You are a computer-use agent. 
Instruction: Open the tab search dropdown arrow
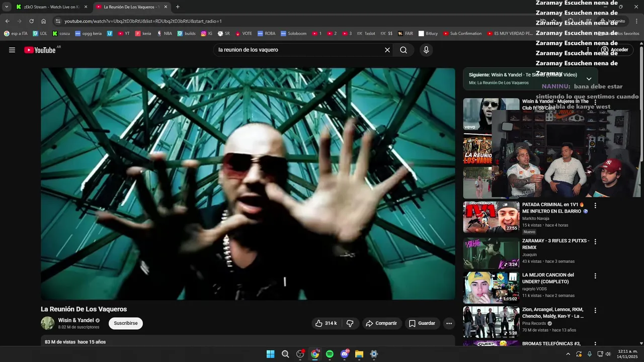7,7
